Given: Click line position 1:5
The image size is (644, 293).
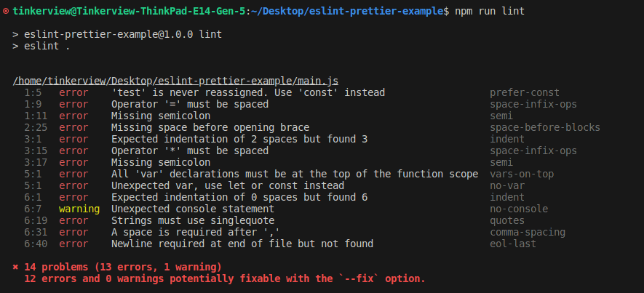Looking at the screenshot, I should (33, 92).
